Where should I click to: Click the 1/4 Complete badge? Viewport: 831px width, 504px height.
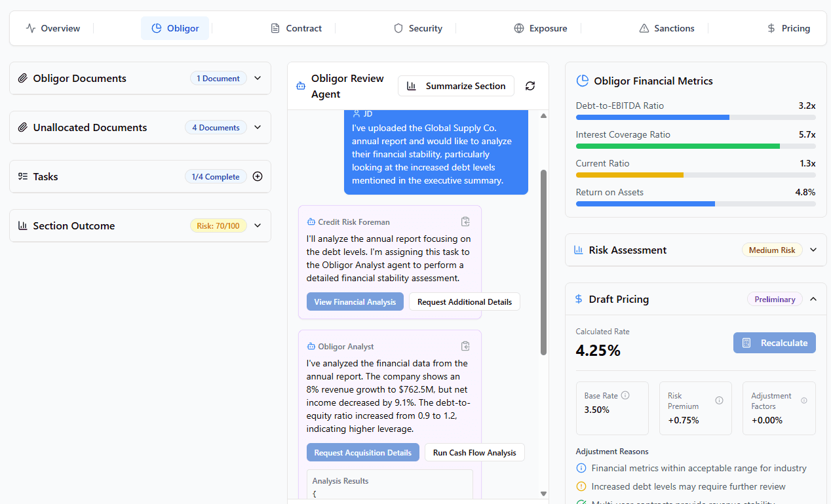click(x=216, y=176)
